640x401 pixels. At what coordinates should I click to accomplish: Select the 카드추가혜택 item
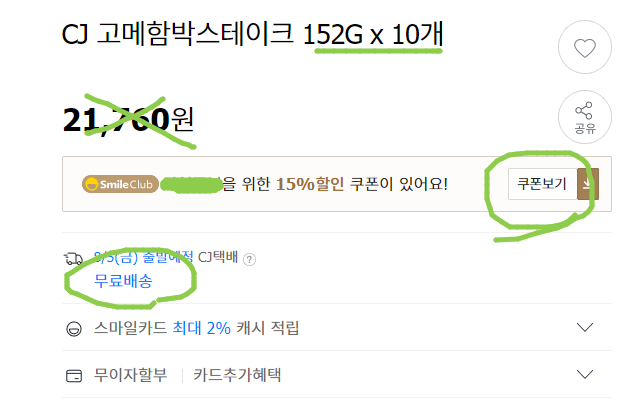237,375
